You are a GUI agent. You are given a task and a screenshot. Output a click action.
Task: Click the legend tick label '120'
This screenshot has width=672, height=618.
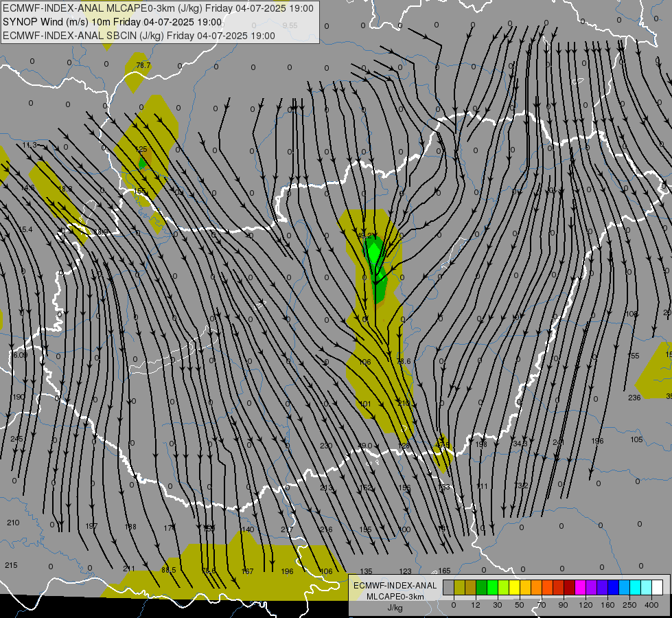586,605
